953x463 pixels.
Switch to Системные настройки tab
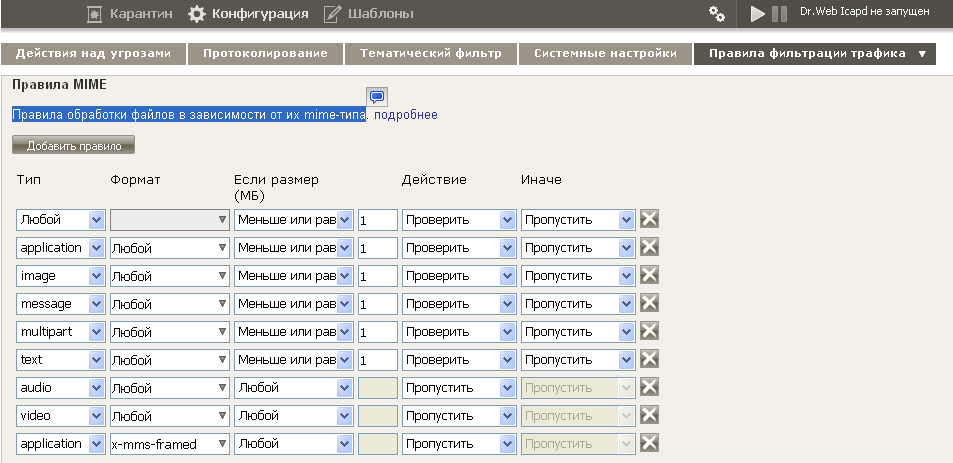point(605,53)
